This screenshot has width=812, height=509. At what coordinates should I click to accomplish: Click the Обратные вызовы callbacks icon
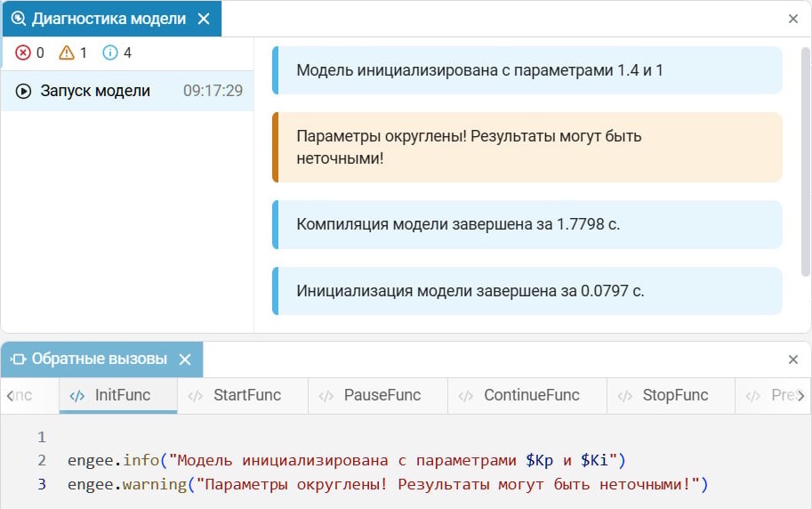18,360
